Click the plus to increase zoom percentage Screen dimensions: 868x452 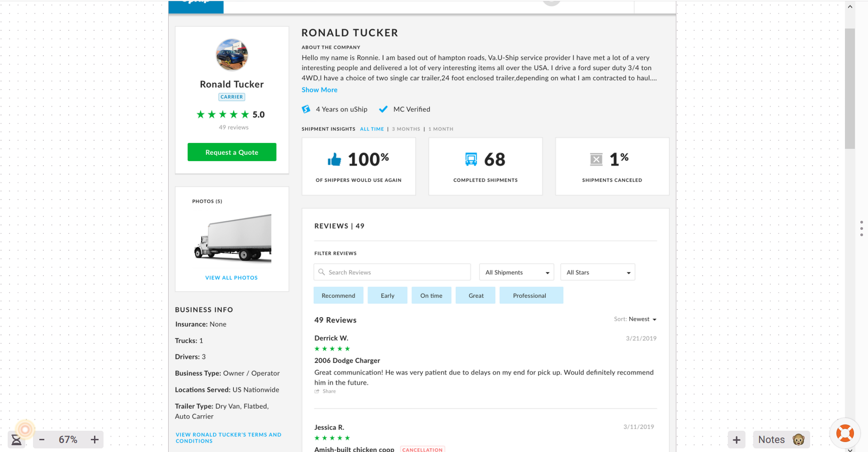pyautogui.click(x=94, y=439)
